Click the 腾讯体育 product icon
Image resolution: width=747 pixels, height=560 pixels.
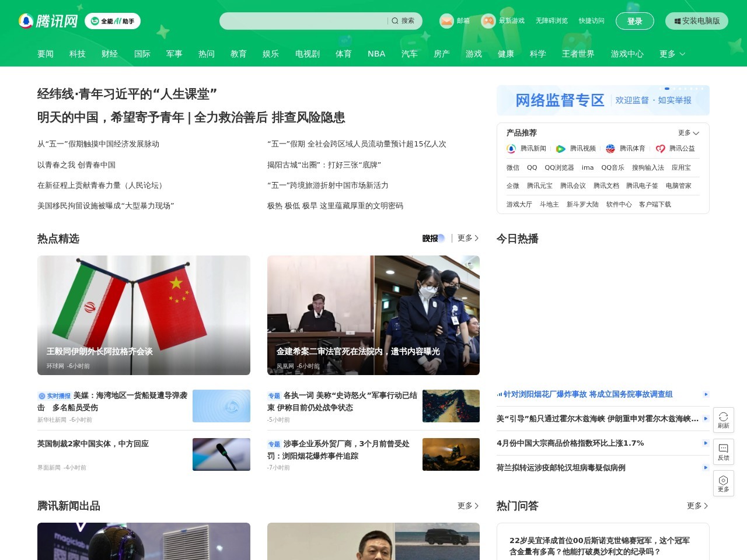(610, 149)
